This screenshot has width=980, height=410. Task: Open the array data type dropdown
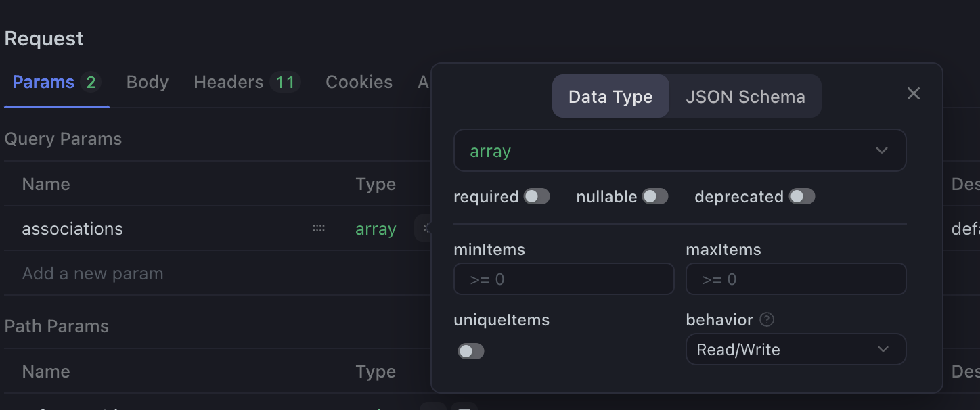(x=680, y=150)
